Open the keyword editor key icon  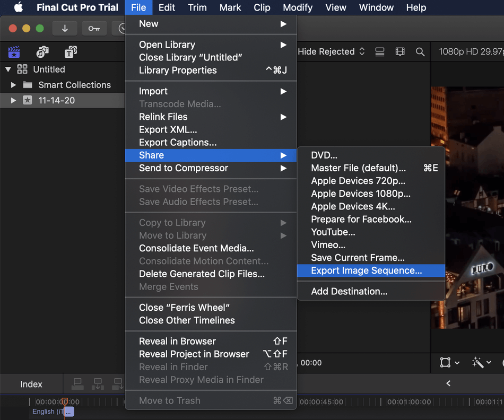[94, 29]
